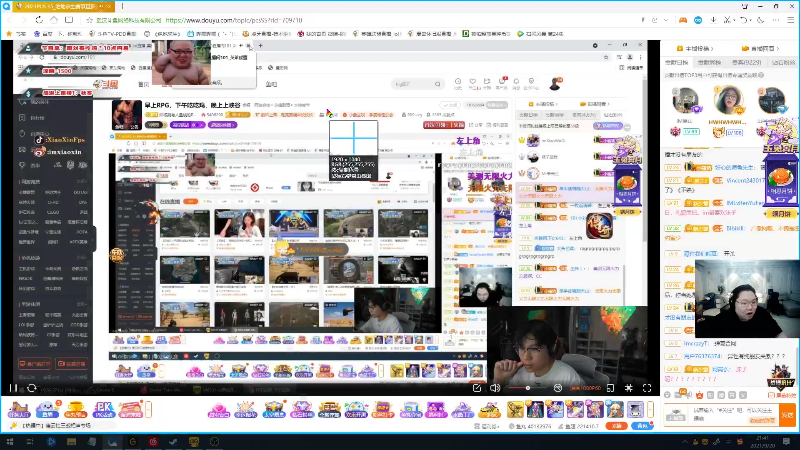Open the taskbar notification center
Screen dimensions: 800x450
pos(786,442)
